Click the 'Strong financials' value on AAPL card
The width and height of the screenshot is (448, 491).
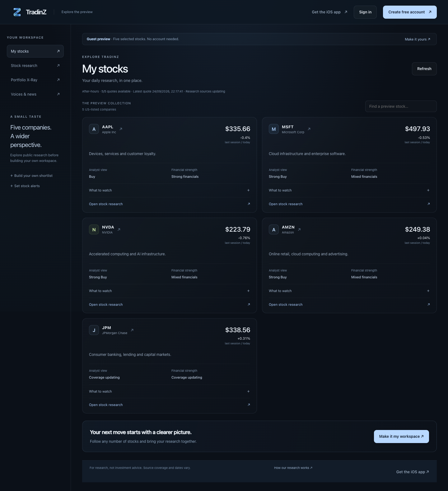[185, 177]
